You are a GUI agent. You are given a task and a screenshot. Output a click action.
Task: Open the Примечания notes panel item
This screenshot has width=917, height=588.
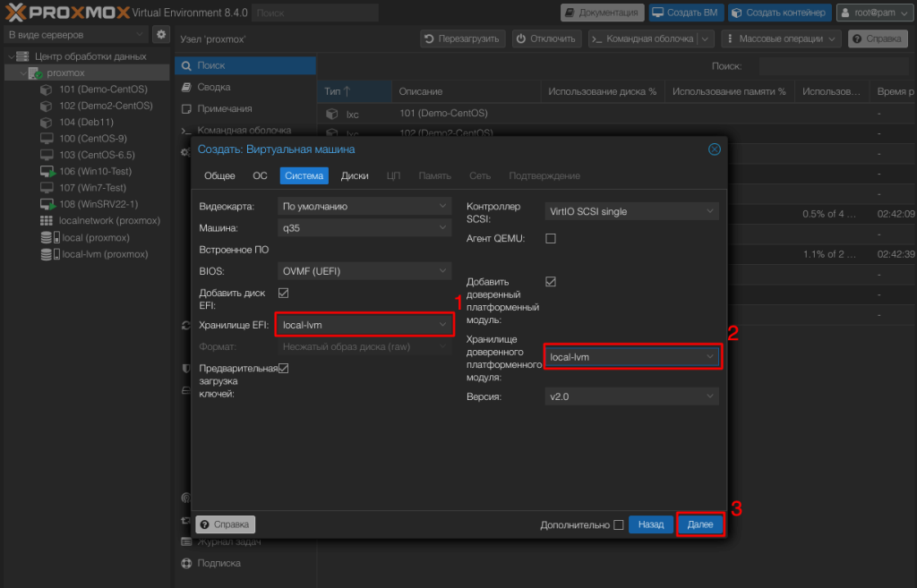click(x=224, y=108)
